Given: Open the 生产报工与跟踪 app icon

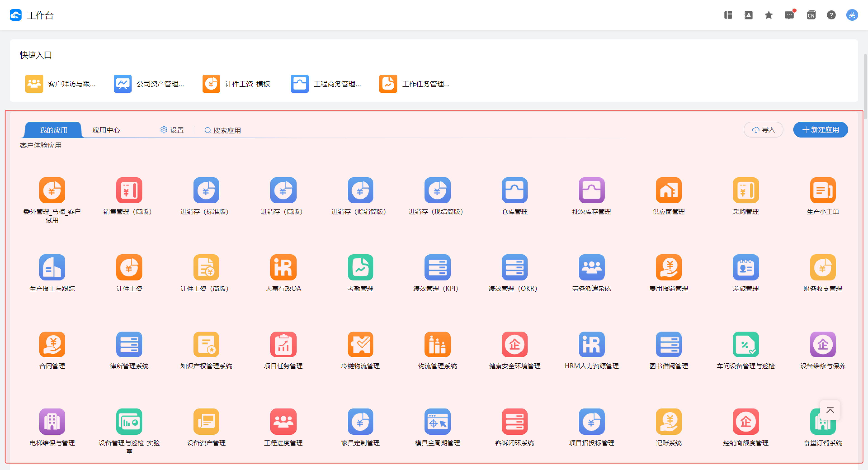Looking at the screenshot, I should (x=52, y=267).
